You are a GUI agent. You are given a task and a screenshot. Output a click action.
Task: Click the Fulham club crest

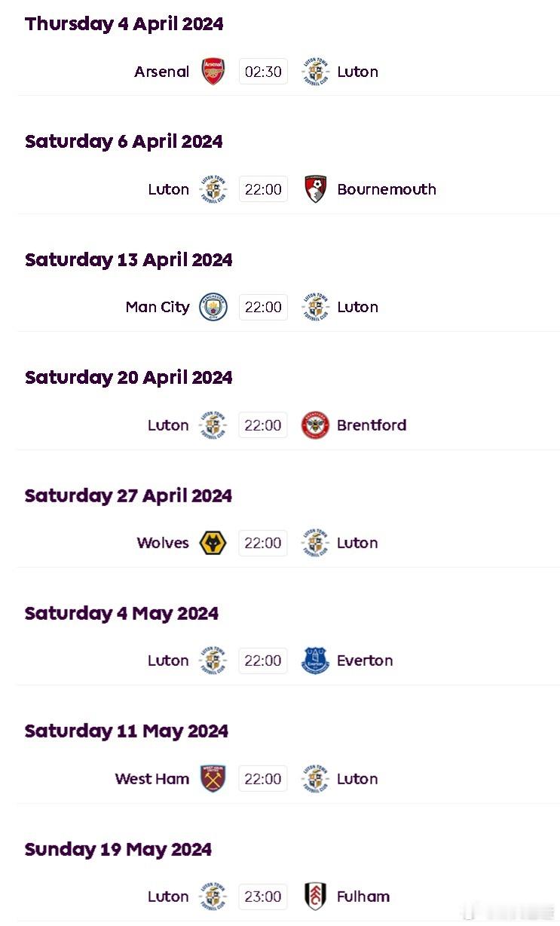tap(315, 897)
